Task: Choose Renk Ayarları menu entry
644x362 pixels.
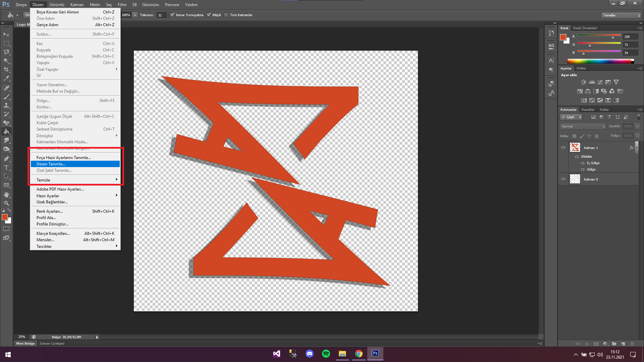Action: point(75,211)
